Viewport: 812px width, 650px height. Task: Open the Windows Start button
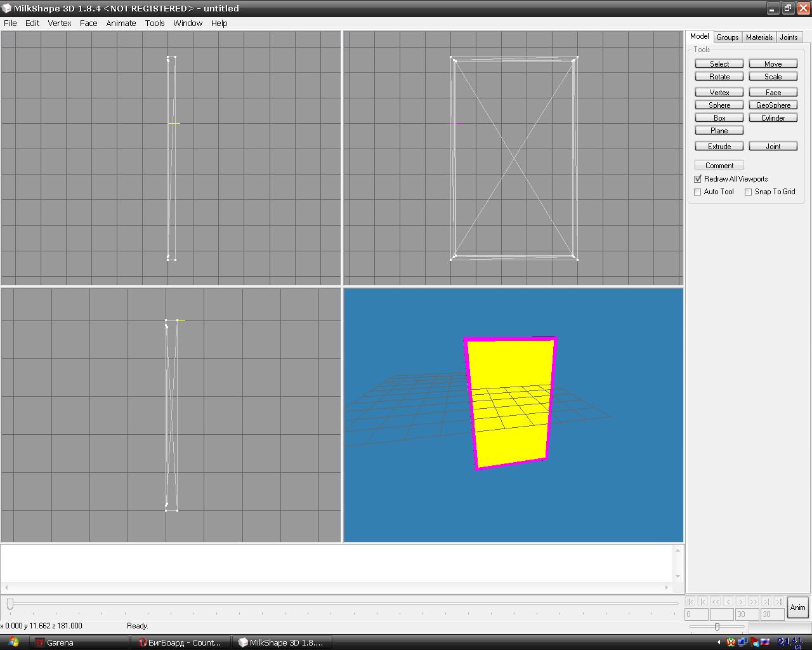click(x=13, y=642)
